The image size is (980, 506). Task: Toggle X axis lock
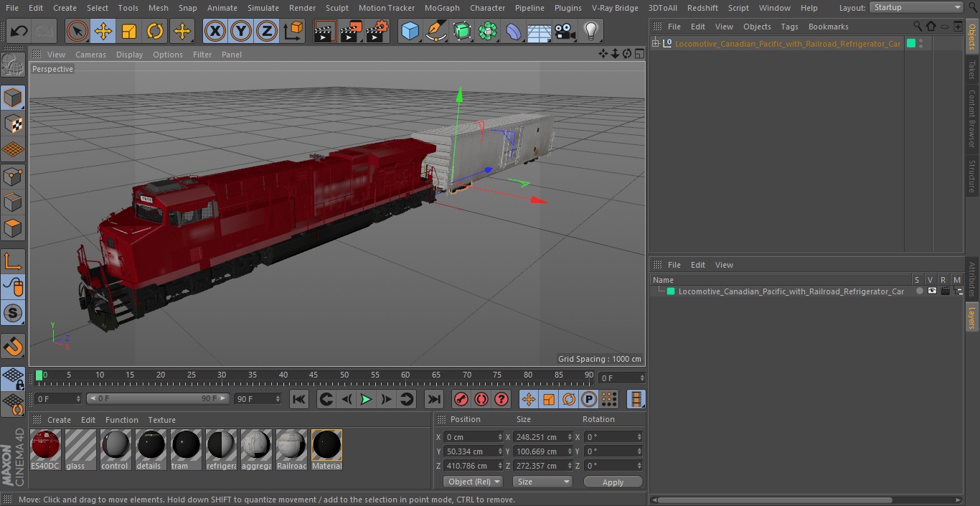pos(215,31)
